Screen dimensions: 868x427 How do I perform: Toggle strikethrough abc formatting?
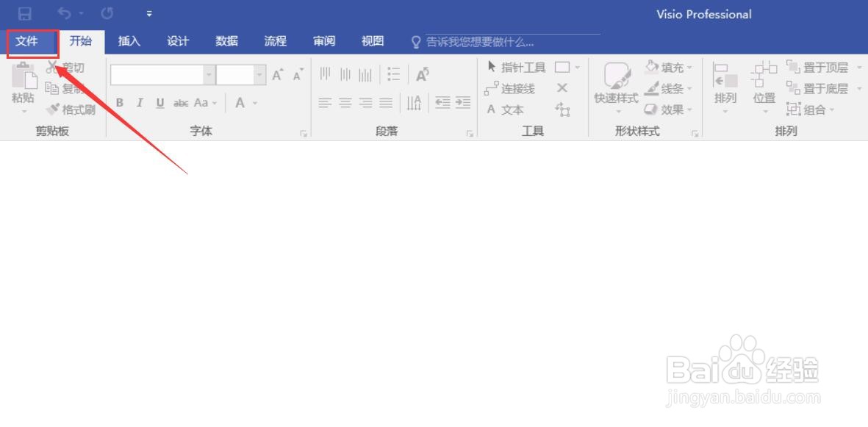(181, 103)
